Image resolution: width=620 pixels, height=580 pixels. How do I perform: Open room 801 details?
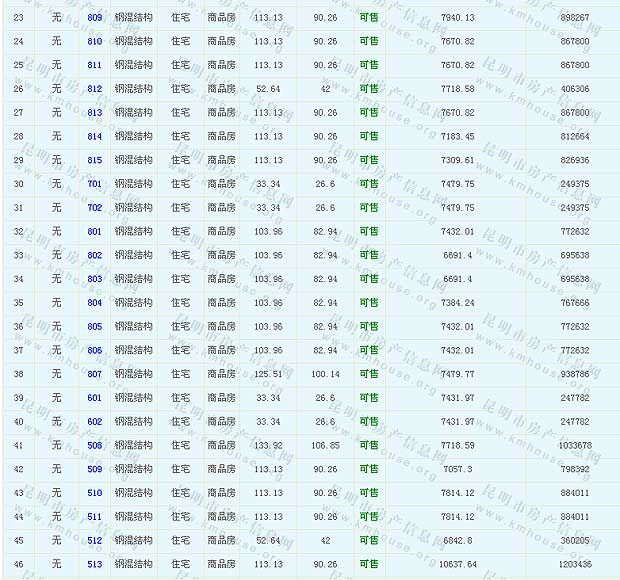pyautogui.click(x=95, y=232)
